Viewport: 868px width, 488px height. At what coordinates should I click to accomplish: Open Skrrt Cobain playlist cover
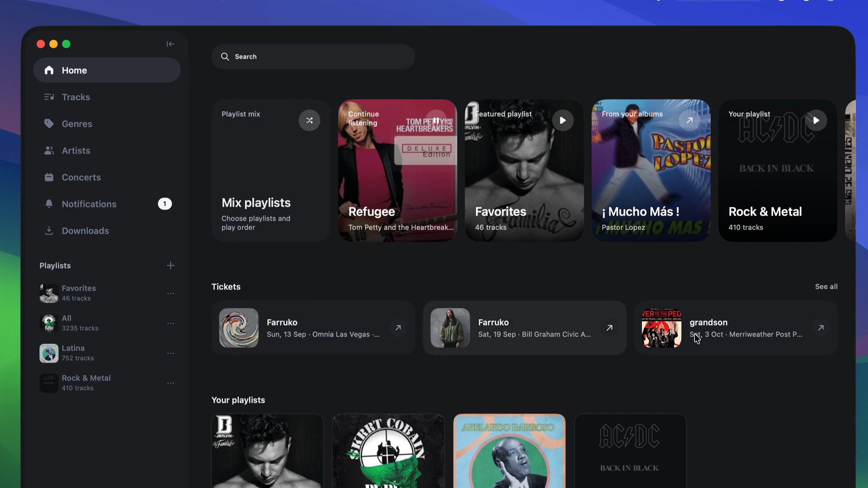[x=388, y=451]
